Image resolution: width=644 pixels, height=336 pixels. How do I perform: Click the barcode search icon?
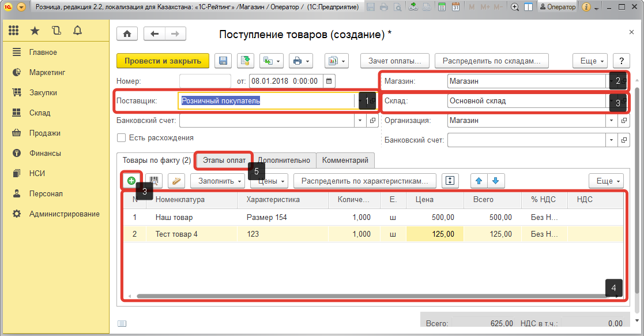tap(155, 181)
